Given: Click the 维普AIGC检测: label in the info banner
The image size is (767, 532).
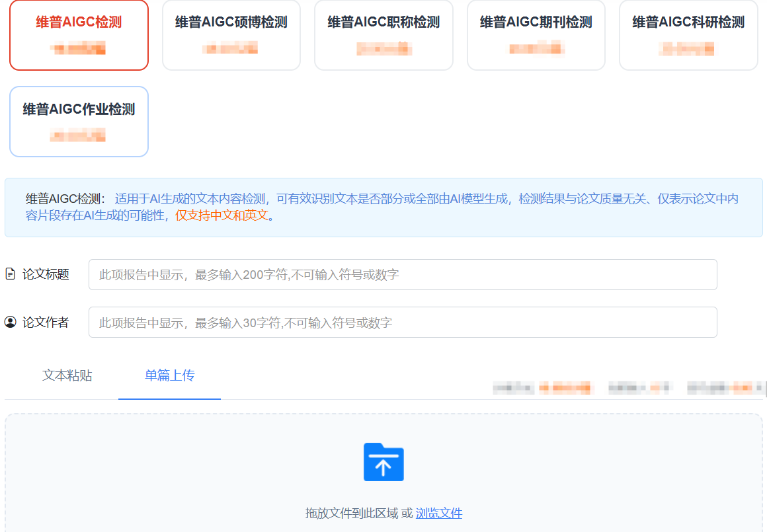Looking at the screenshot, I should pyautogui.click(x=65, y=199).
